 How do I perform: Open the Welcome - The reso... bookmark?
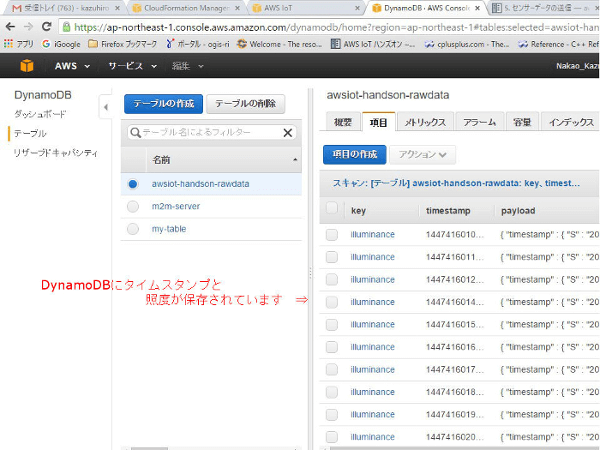279,44
